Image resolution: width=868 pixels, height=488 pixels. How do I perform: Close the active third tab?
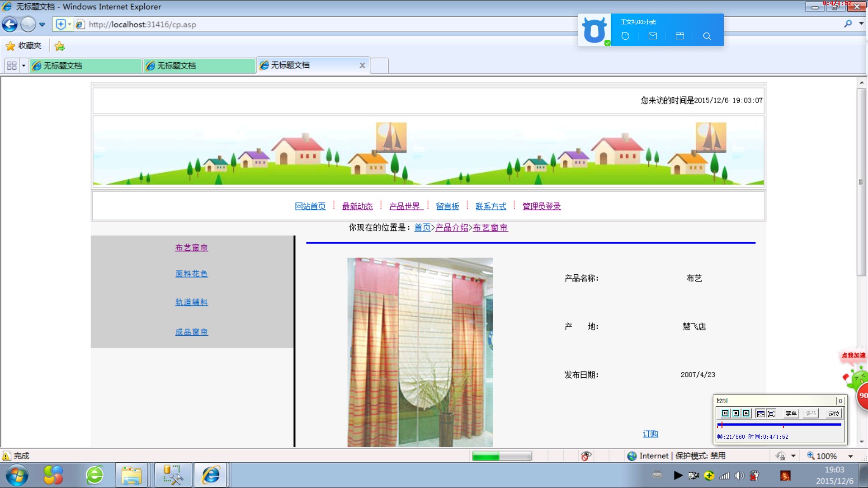click(362, 66)
